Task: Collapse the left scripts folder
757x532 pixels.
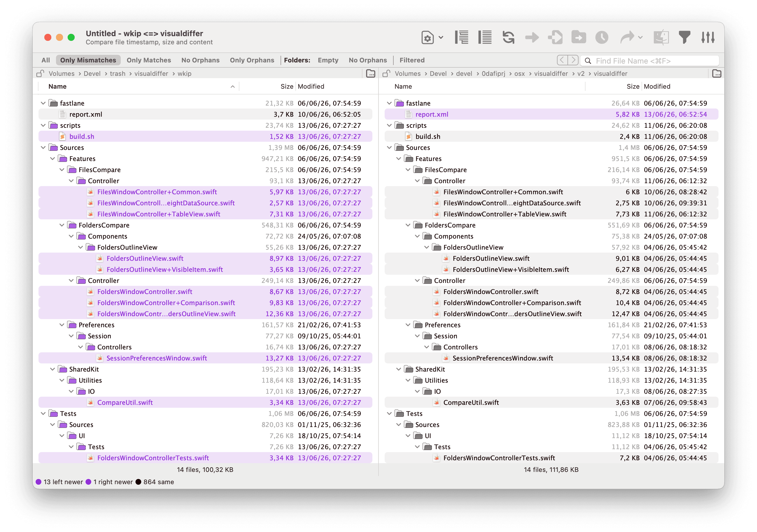Action: coord(43,125)
